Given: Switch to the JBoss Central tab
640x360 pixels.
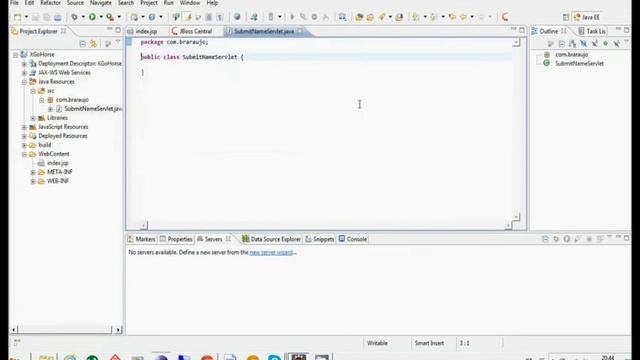Looking at the screenshot, I should tap(192, 31).
